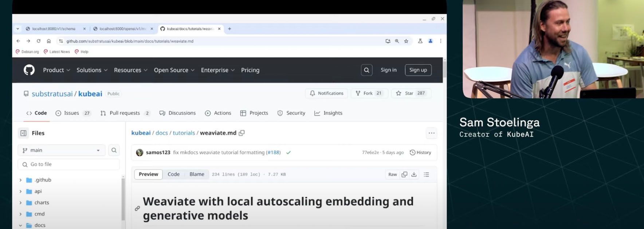Image resolution: width=644 pixels, height=229 pixels.
Task: Copy raw file contents icon
Action: [x=404, y=174]
